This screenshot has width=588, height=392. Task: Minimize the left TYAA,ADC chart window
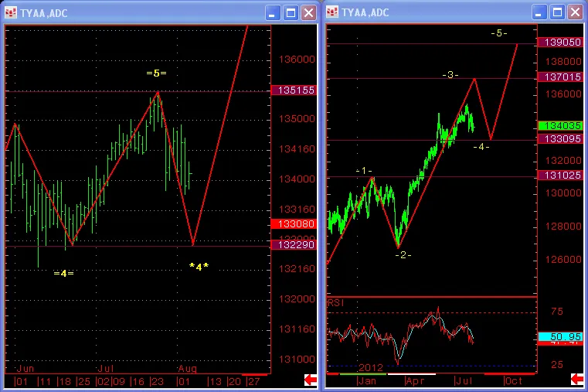coord(273,12)
